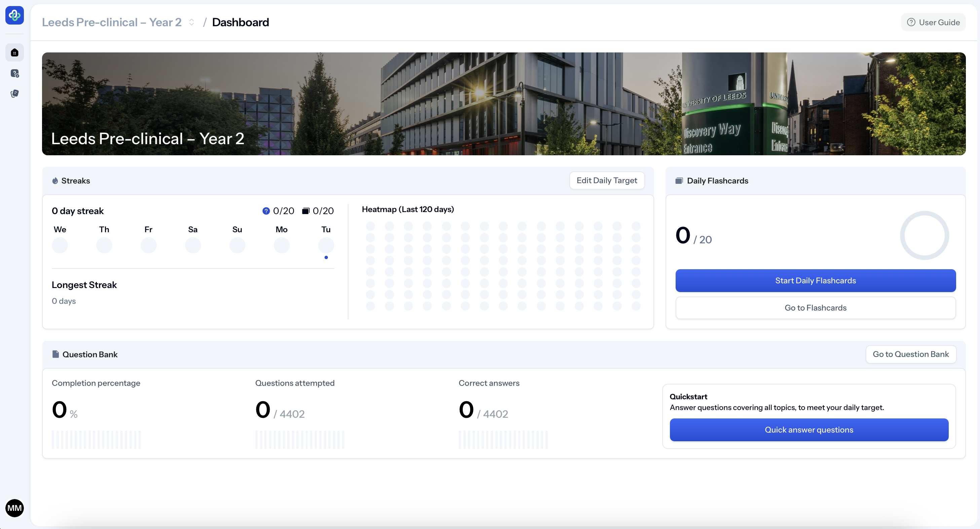Select the Tu streak day circle
Viewport: 980px width, 529px height.
(x=326, y=245)
